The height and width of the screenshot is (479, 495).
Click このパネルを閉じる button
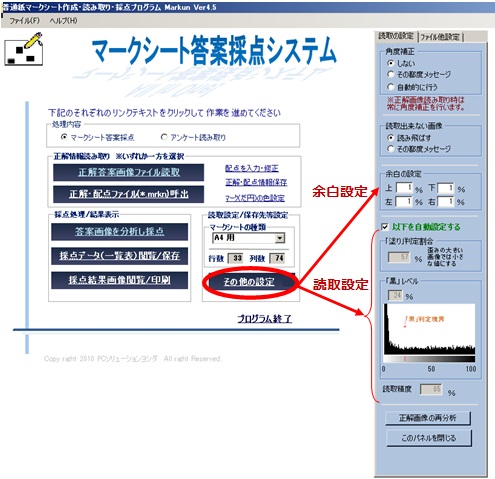pyautogui.click(x=429, y=438)
